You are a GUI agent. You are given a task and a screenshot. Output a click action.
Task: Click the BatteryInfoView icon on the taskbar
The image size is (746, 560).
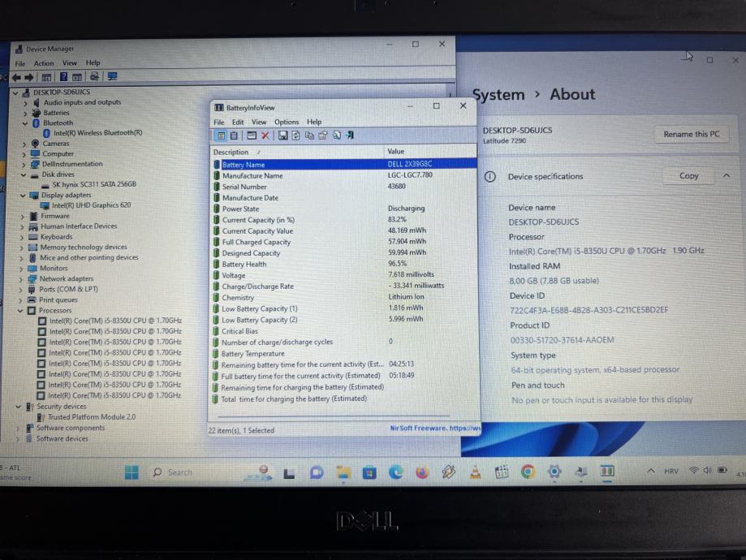click(x=607, y=471)
